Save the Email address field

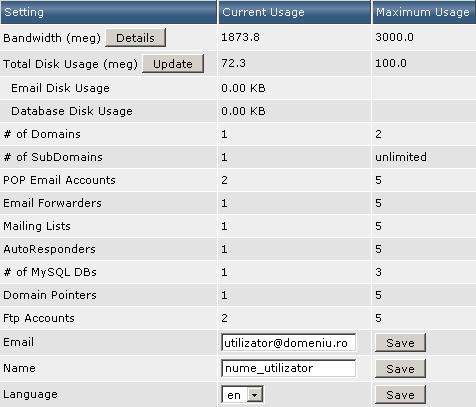400,343
